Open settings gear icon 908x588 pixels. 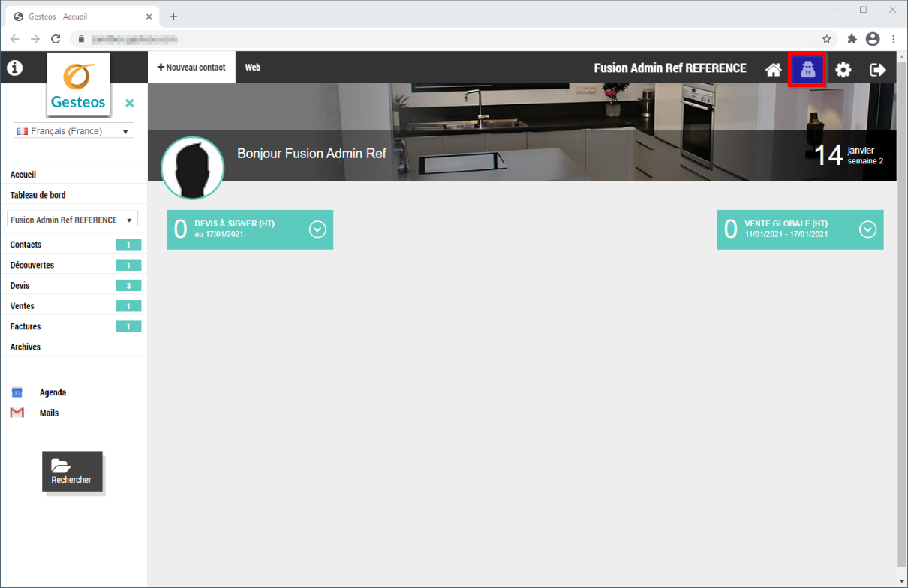tap(843, 70)
